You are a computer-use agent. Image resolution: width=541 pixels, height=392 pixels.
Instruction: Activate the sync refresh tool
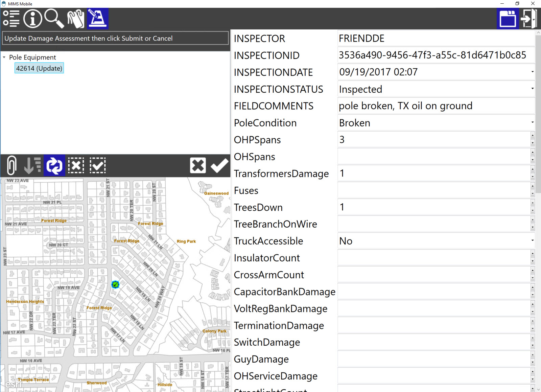[54, 165]
